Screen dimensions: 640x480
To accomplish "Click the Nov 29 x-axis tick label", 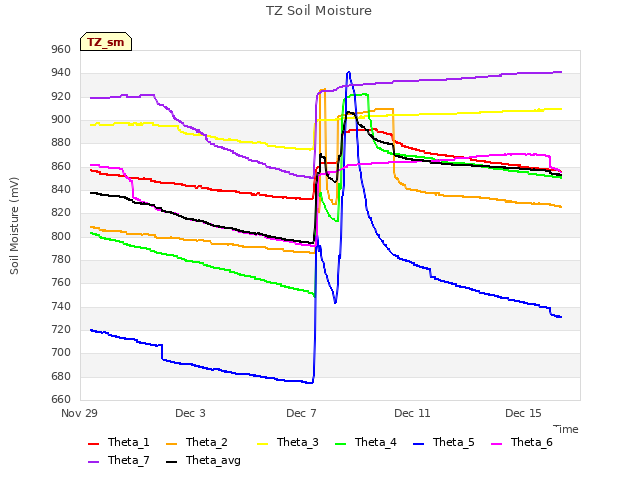I will (x=79, y=413).
